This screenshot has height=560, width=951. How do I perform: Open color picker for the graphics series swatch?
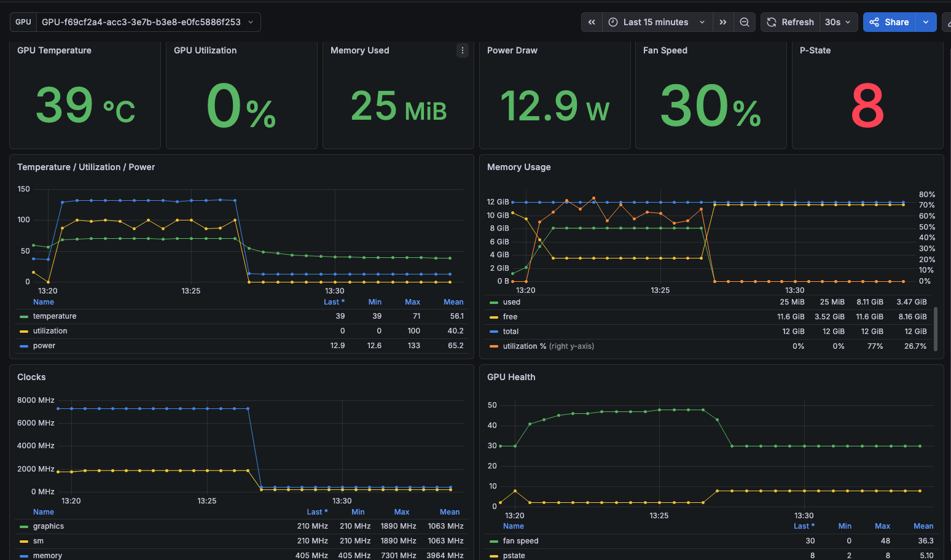24,526
